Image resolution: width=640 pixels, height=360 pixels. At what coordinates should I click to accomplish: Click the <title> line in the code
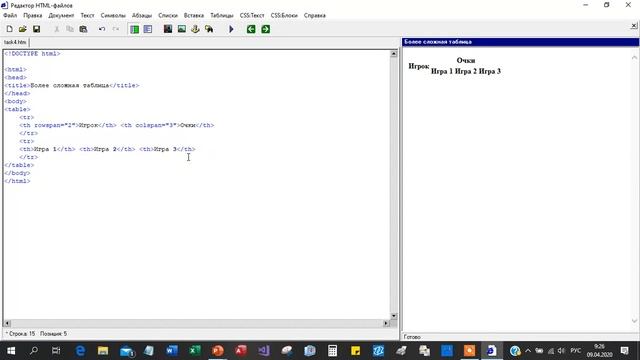[72, 85]
